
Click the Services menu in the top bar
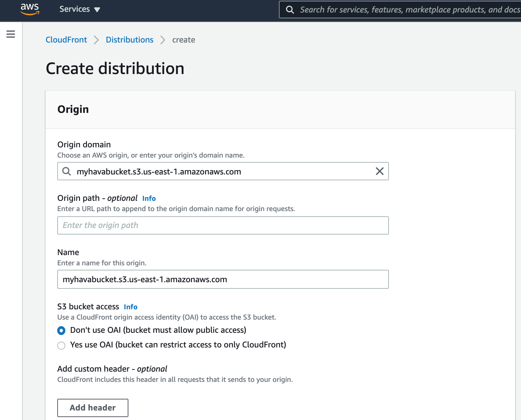tap(75, 9)
